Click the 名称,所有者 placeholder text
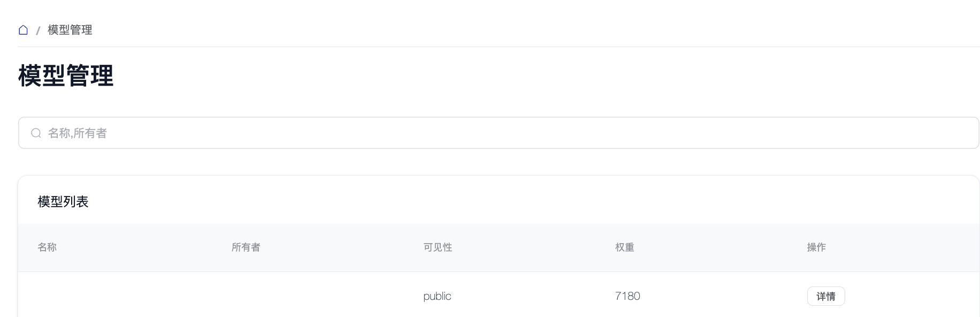Image resolution: width=980 pixels, height=317 pixels. [78, 133]
